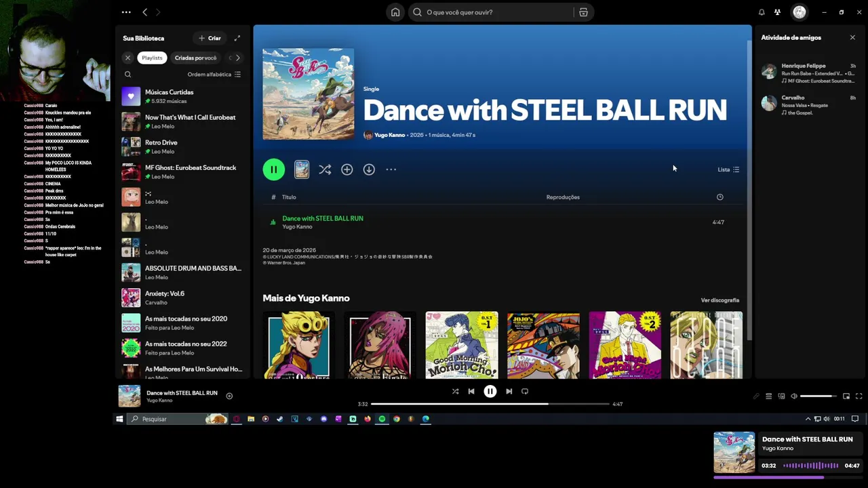Viewport: 868px width, 488px height.
Task: Download the single
Action: [x=369, y=169]
